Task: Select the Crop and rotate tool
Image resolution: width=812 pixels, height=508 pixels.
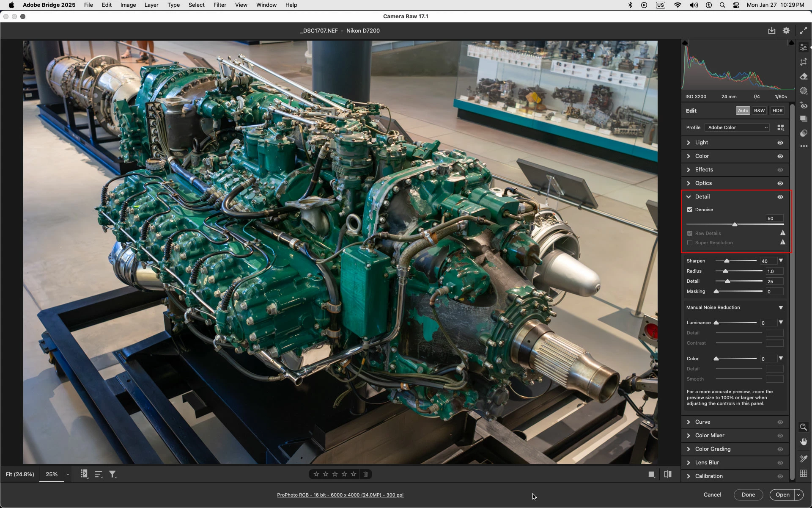Action: (804, 62)
